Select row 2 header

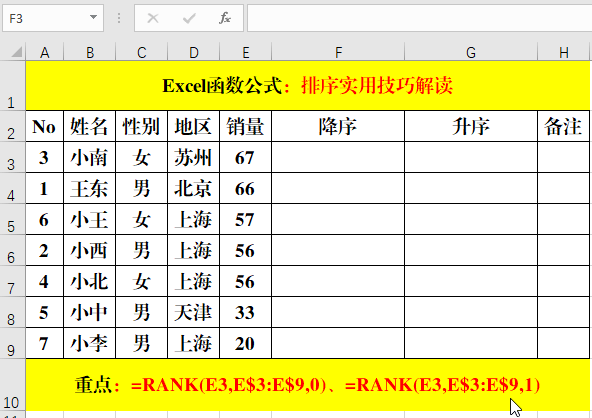(12, 126)
